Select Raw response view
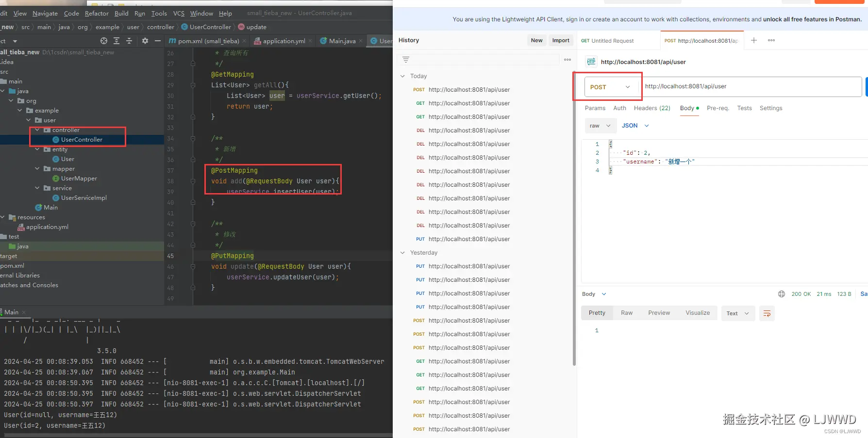868x438 pixels. click(627, 313)
